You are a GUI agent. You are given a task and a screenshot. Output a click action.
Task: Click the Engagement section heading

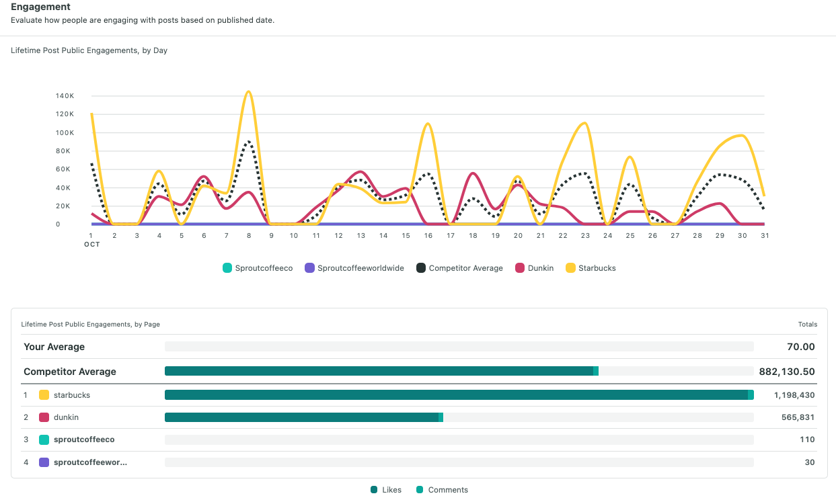point(40,7)
